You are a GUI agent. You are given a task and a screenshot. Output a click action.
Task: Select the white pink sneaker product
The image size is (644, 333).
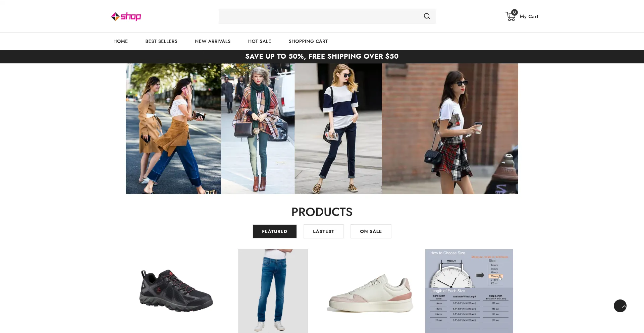tap(370, 293)
